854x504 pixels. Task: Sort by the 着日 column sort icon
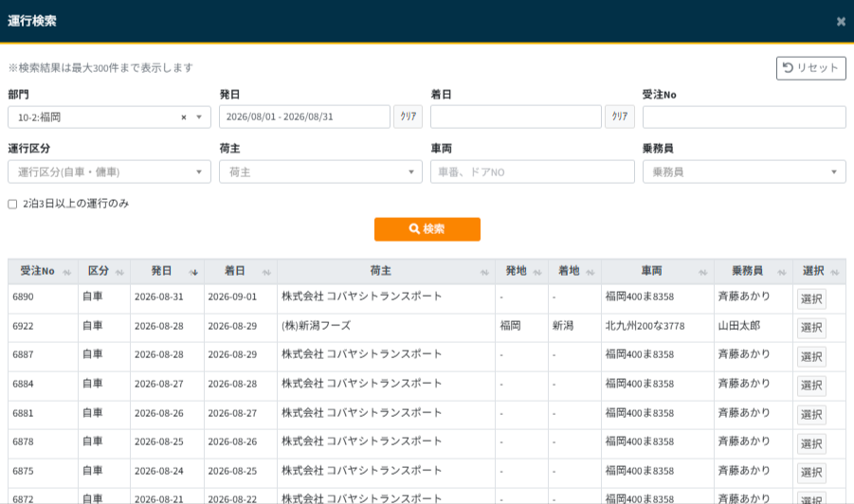pyautogui.click(x=266, y=272)
